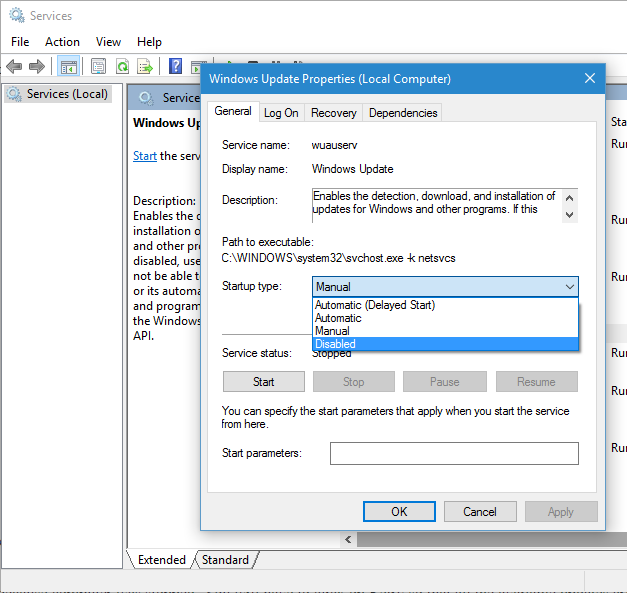Click the Resume service button
The image size is (627, 593).
click(537, 382)
